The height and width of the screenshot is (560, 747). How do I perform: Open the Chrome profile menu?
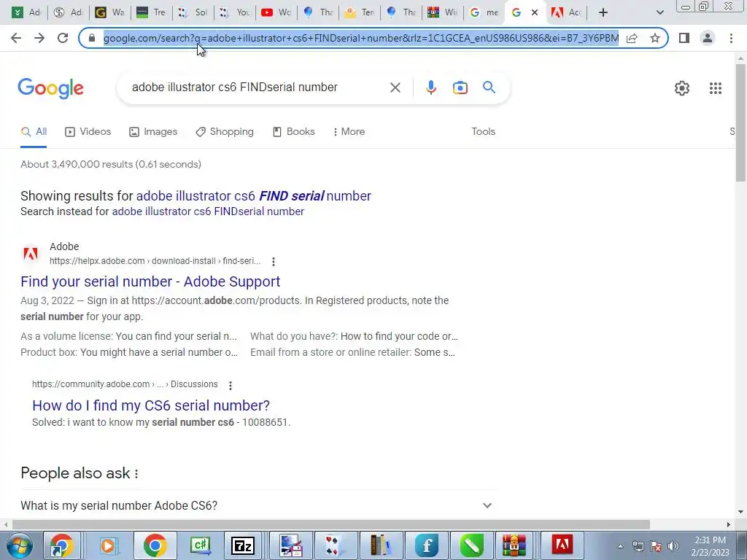708,38
